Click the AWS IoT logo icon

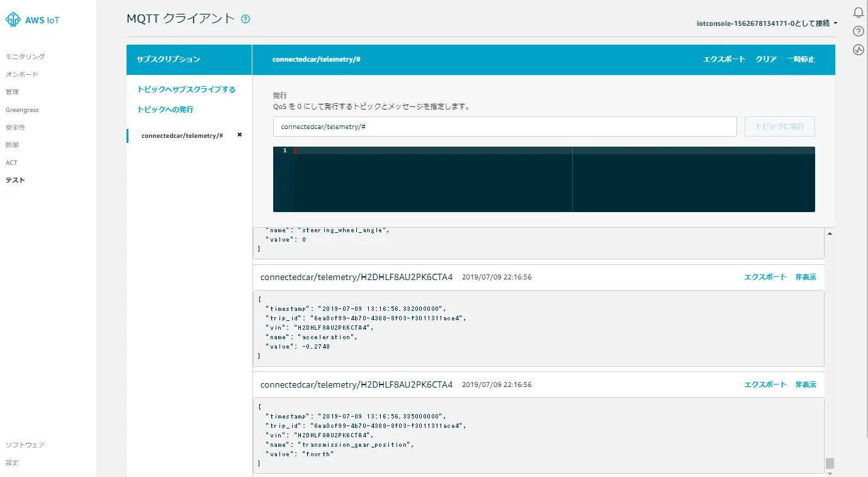13,20
